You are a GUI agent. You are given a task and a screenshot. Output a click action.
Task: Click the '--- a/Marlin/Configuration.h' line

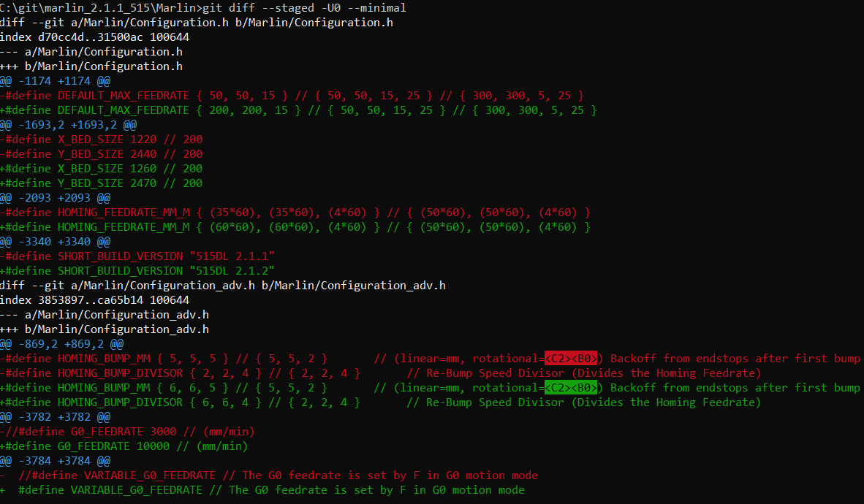[91, 52]
